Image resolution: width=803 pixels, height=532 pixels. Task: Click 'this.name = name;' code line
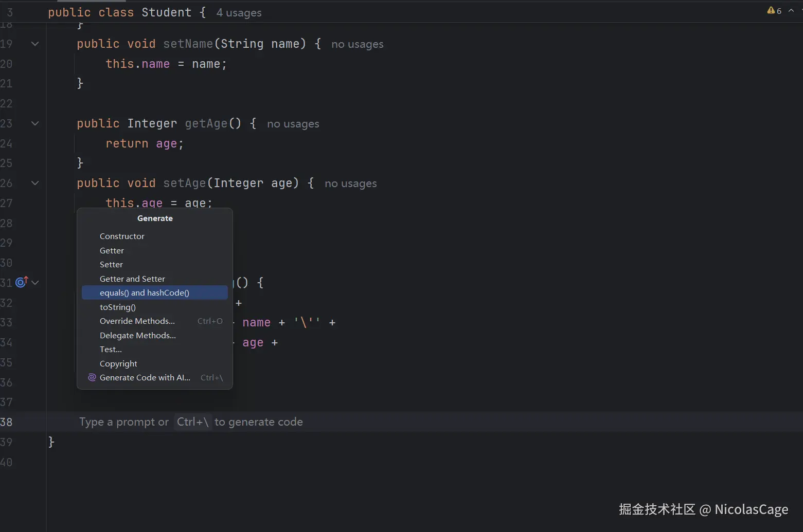166,64
